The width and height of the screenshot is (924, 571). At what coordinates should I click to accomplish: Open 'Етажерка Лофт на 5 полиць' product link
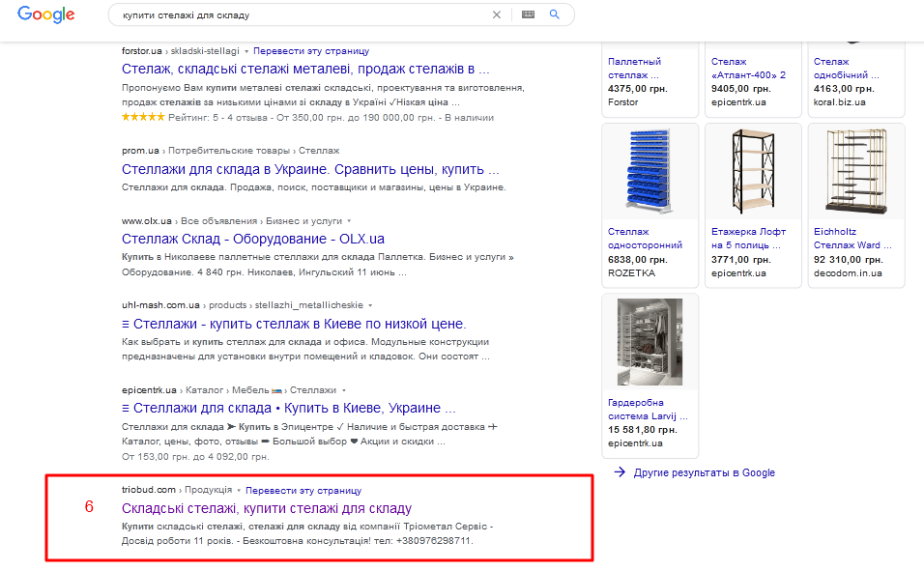pos(748,238)
